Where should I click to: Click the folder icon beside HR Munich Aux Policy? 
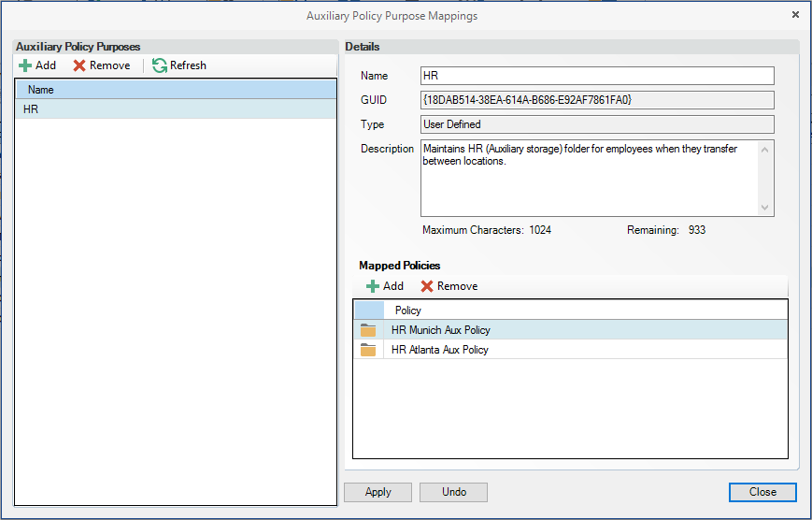tap(368, 330)
